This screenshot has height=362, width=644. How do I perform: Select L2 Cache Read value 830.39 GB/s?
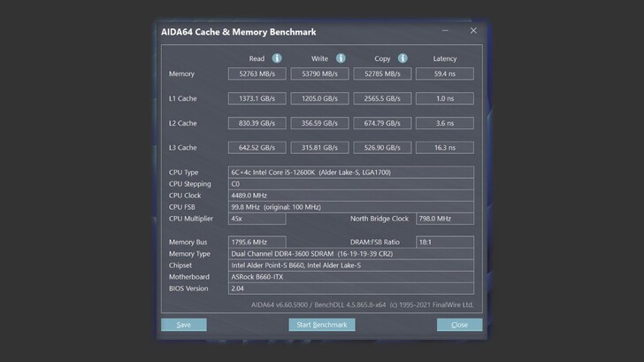coord(257,123)
